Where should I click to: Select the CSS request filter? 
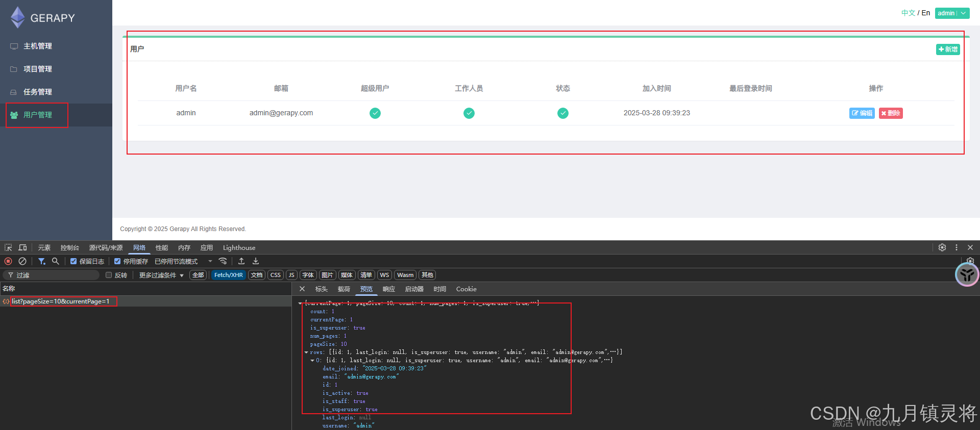click(276, 275)
